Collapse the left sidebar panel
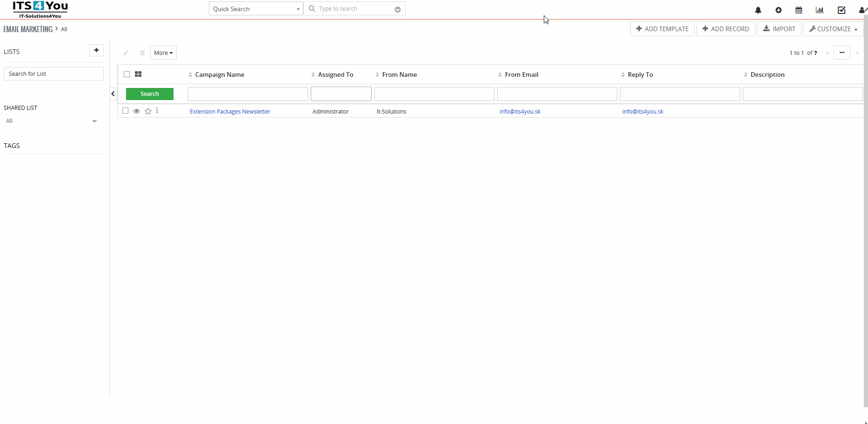868x424 pixels. tap(113, 94)
